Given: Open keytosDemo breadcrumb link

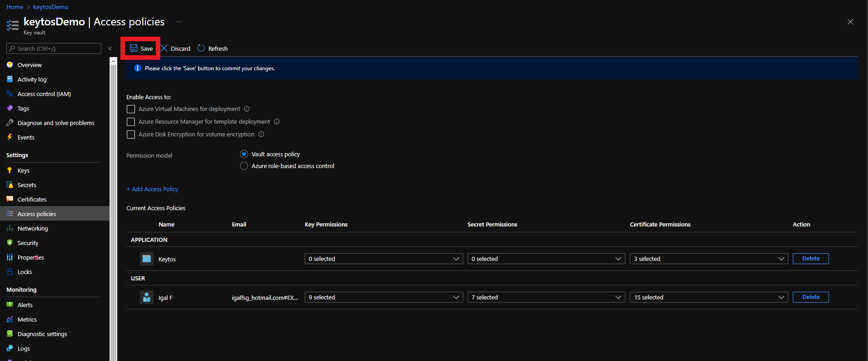Looking at the screenshot, I should (x=51, y=7).
